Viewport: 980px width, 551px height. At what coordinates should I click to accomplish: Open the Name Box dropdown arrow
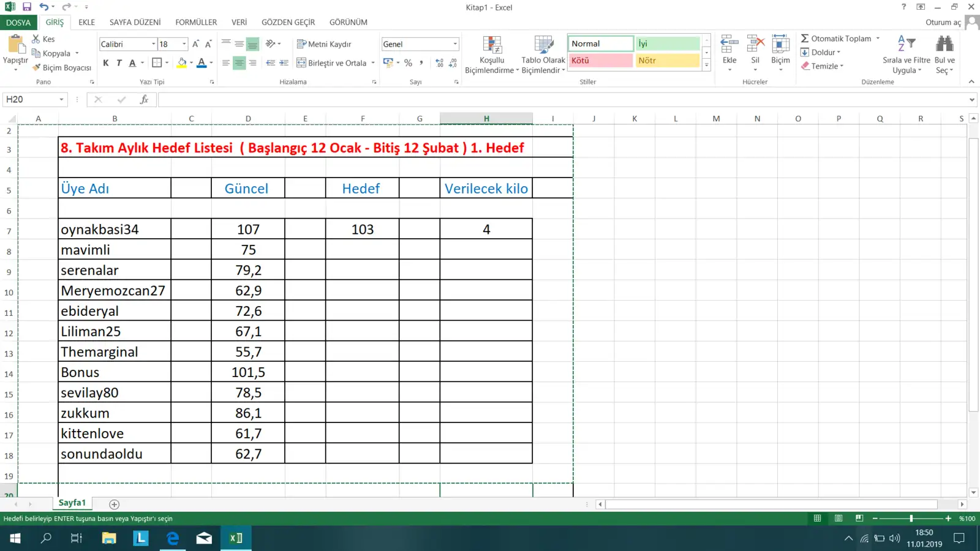(x=61, y=99)
